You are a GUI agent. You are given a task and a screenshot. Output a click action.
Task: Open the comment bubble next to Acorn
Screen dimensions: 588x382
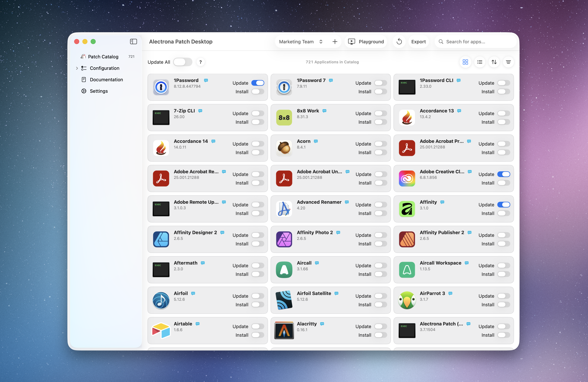point(315,141)
